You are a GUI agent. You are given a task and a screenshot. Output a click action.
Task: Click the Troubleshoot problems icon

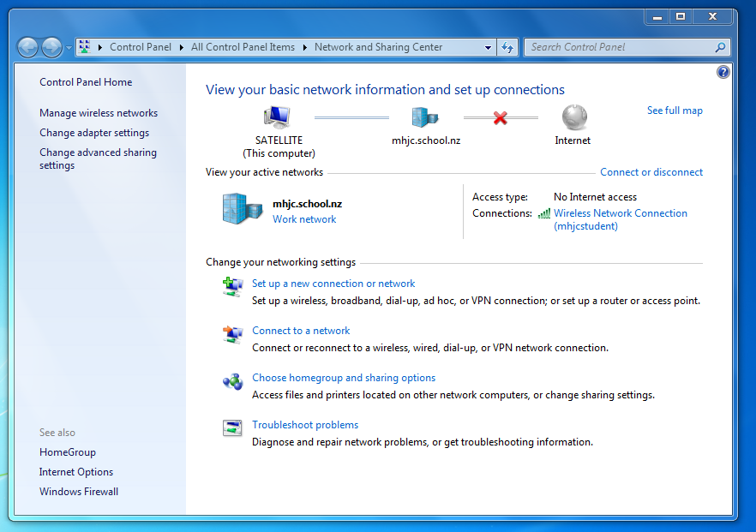(232, 428)
